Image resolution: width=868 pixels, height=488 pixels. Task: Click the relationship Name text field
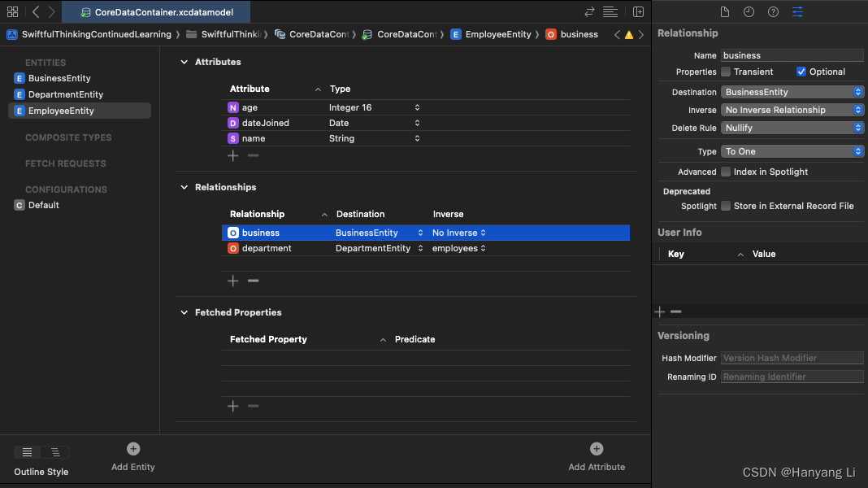click(792, 55)
